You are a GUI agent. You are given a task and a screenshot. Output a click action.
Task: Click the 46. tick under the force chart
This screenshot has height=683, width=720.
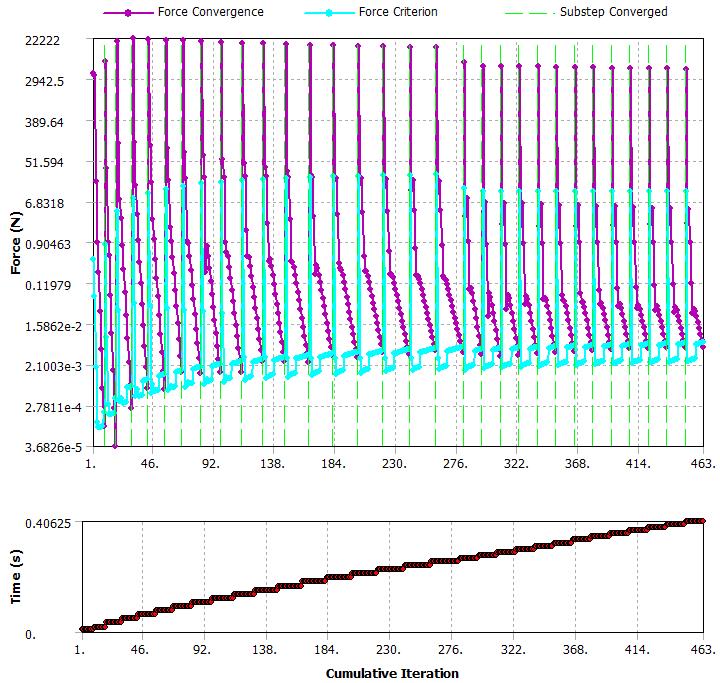(150, 463)
